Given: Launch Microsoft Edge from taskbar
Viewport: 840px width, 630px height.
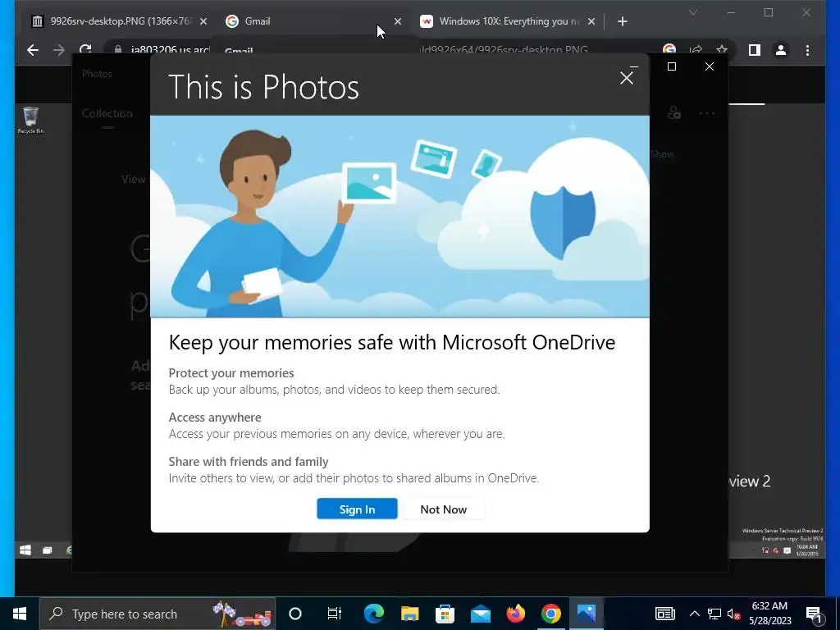Looking at the screenshot, I should (x=374, y=614).
